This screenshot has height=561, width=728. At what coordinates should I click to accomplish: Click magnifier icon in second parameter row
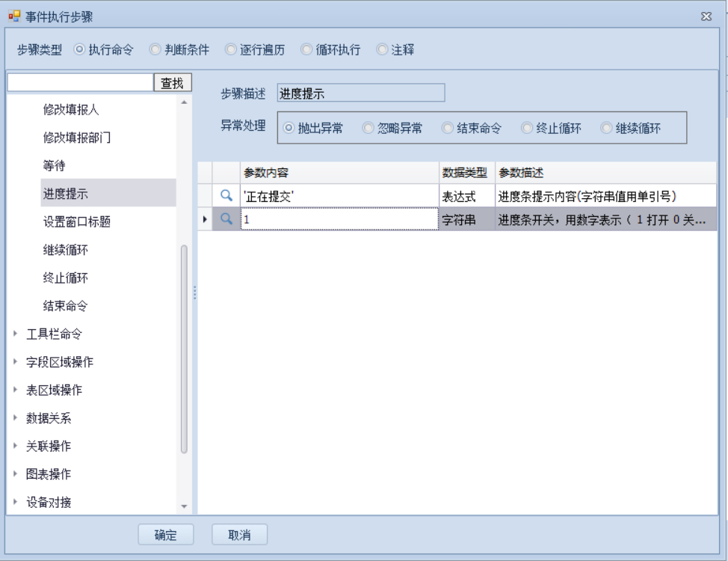(226, 220)
